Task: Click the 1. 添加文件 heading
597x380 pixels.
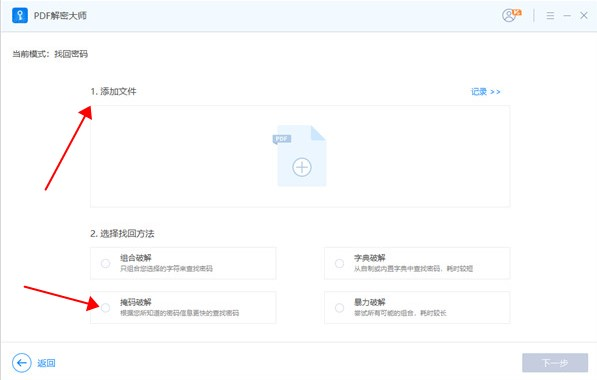Action: 113,91
